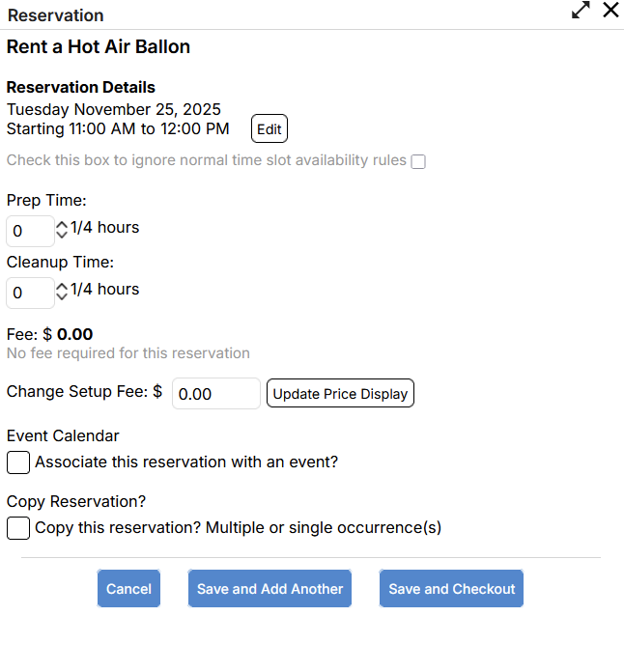This screenshot has height=672, width=624.
Task: Increase Cleanup Time with the up arrow
Action: (62, 286)
